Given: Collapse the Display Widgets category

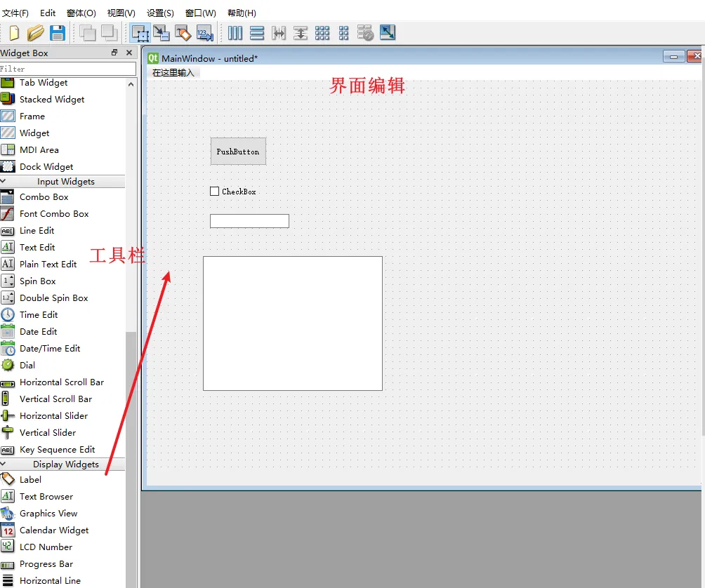Looking at the screenshot, I should [3, 464].
